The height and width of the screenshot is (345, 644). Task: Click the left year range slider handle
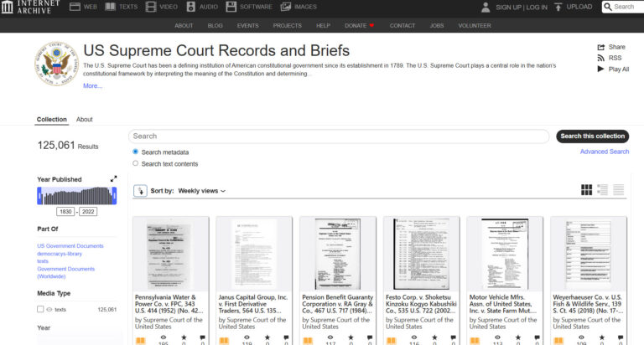point(39,196)
